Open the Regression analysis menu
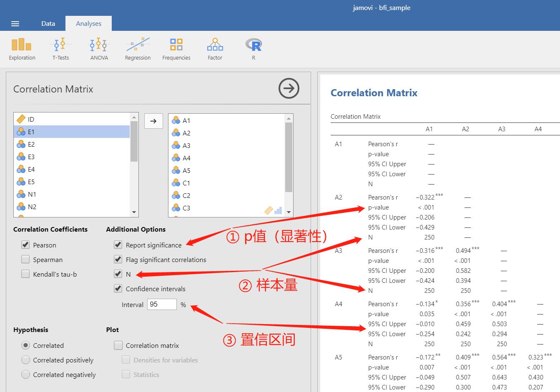Screen dimensions: 560x392 [x=138, y=49]
